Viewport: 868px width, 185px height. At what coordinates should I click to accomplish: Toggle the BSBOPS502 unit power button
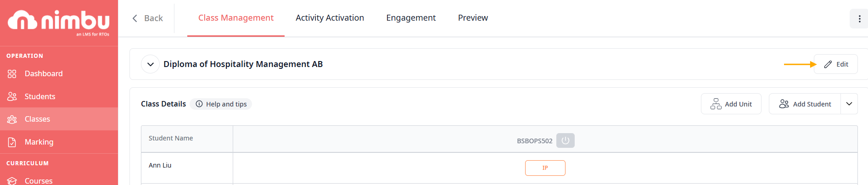[x=565, y=140]
